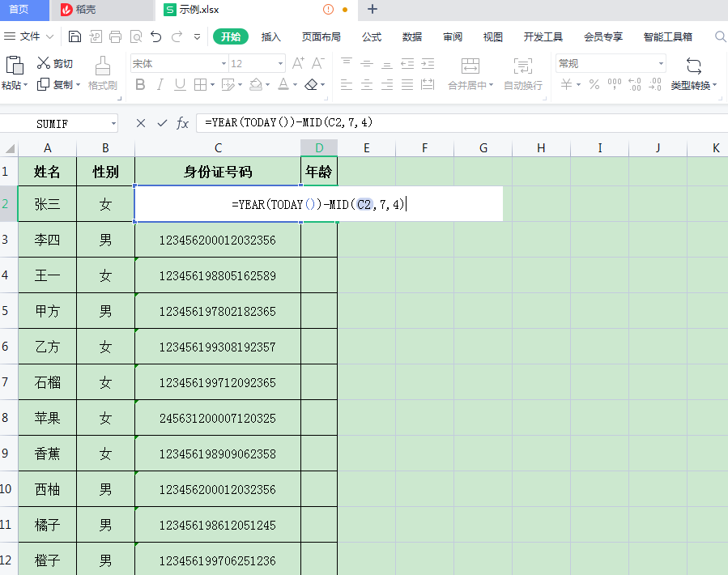Click Merge and Center button
Screen dimensions: 728x575
click(x=470, y=74)
